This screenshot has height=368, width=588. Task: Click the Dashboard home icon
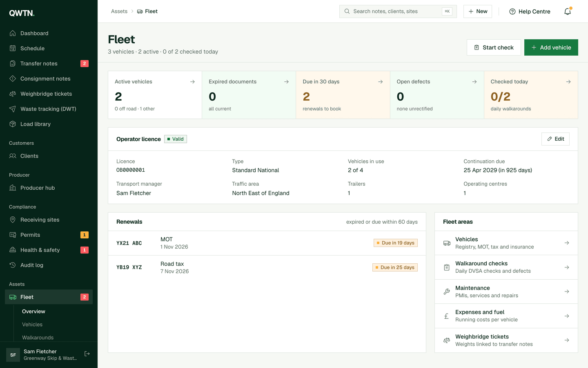tap(13, 33)
